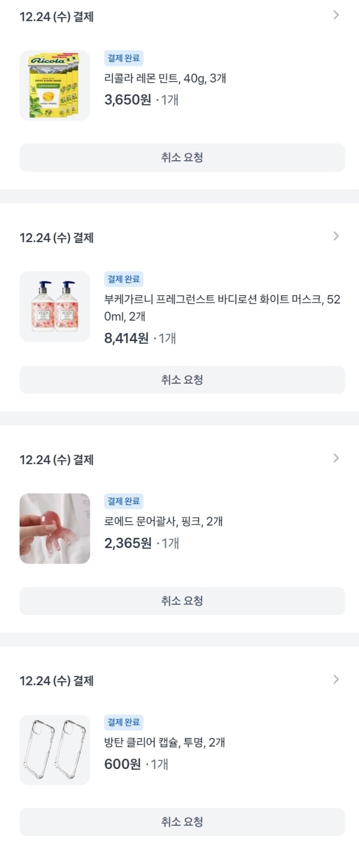The height and width of the screenshot is (868, 359).
Task: Open the Ricola lemon mint order details chevron
Action: pos(336,15)
